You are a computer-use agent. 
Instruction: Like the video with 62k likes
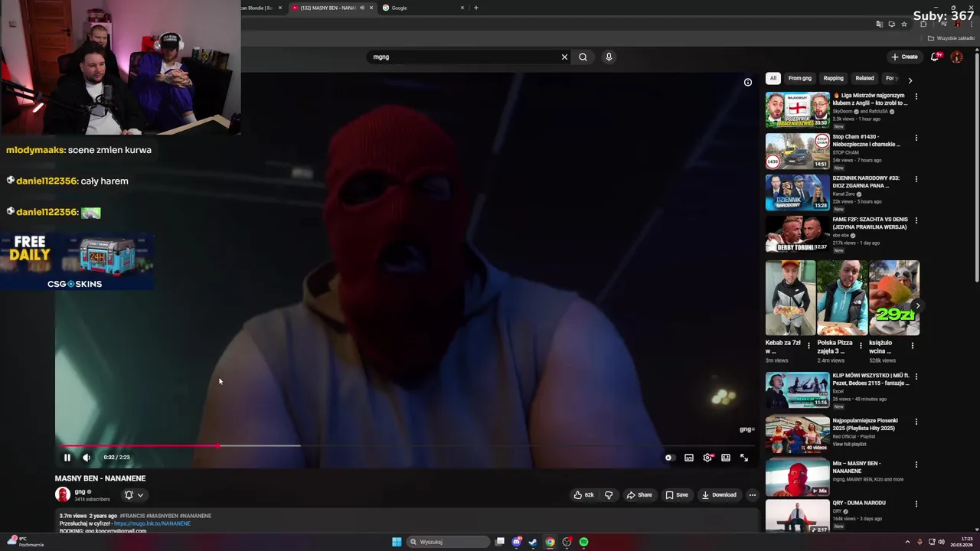coord(583,495)
